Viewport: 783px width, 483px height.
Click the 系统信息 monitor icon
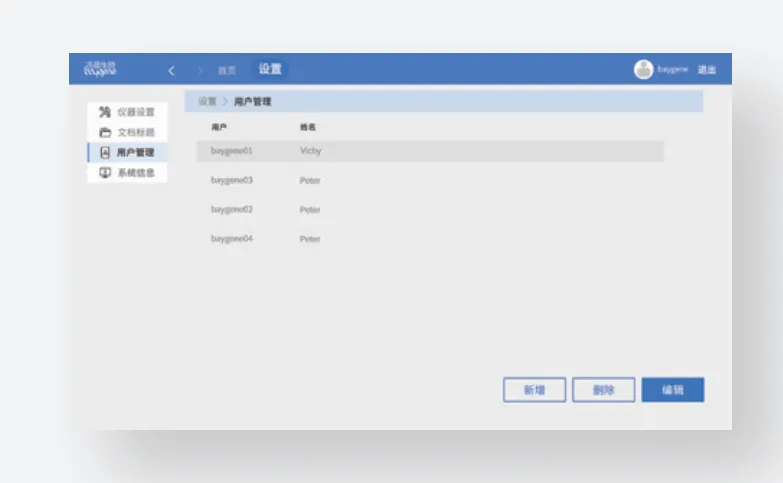(105, 173)
